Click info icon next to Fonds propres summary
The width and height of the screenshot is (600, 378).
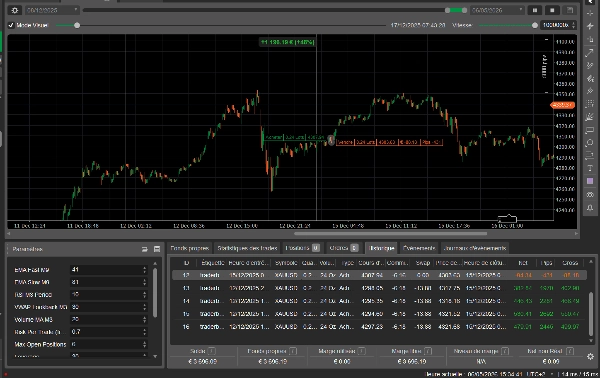(x=293, y=351)
